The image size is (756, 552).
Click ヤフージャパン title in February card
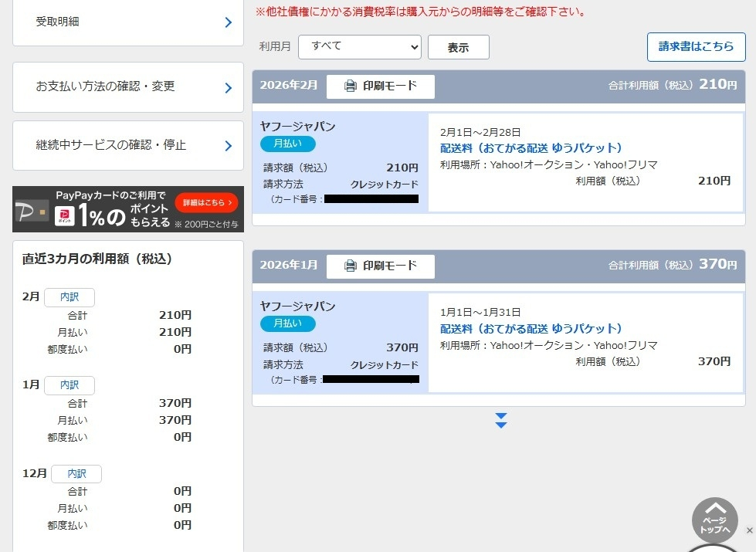297,127
